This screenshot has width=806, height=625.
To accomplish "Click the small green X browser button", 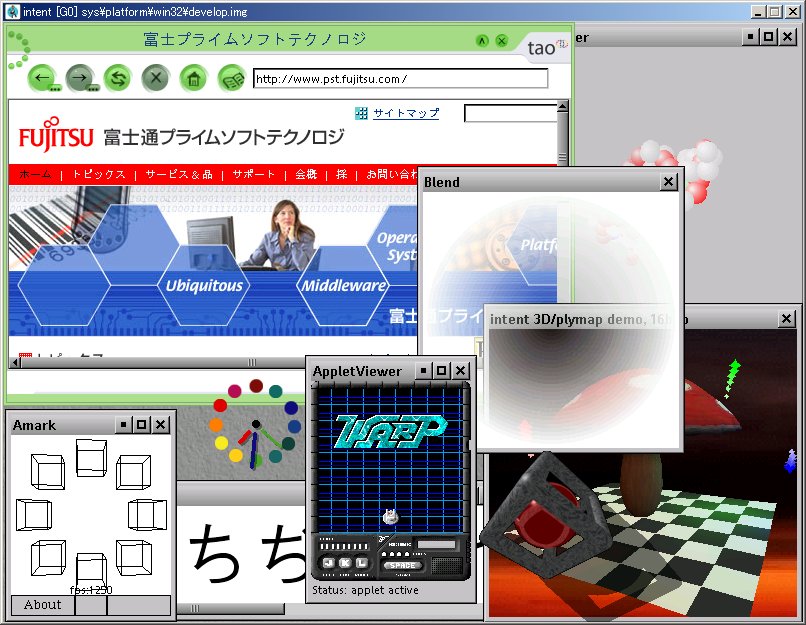I will (502, 41).
